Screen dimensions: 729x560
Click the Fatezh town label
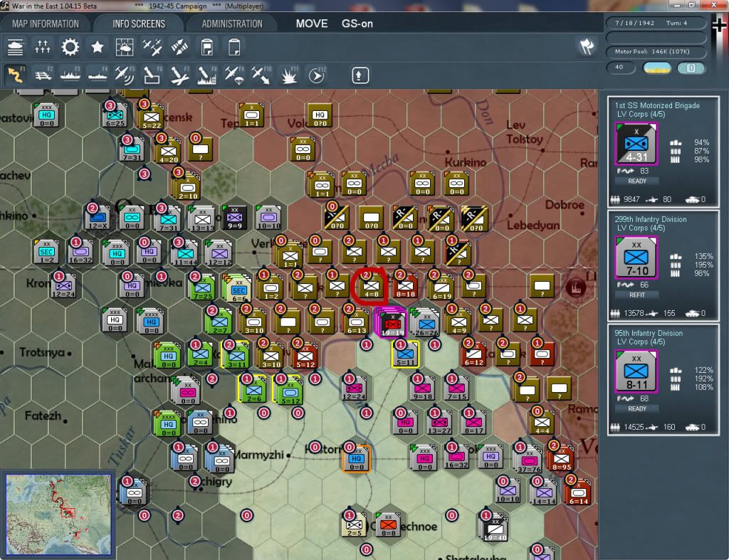pyautogui.click(x=43, y=416)
